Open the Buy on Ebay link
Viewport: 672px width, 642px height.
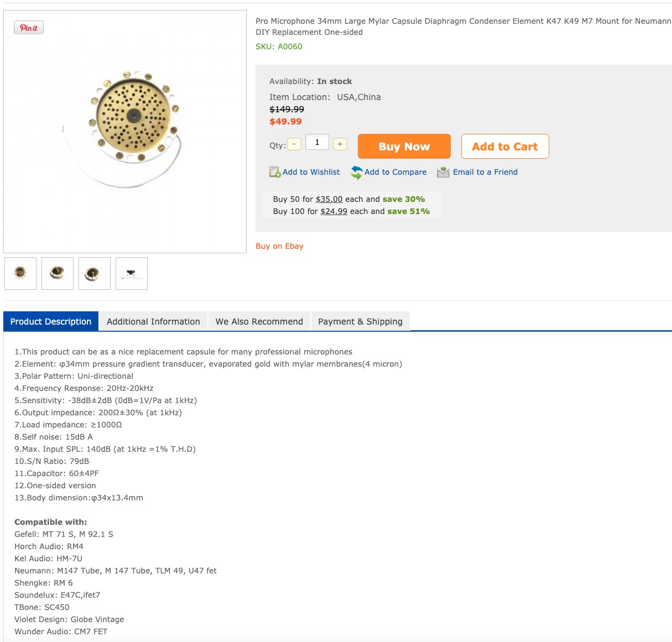coord(279,246)
